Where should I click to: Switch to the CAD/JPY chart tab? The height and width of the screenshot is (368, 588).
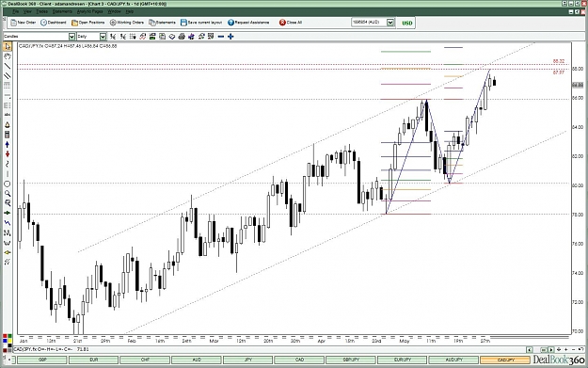point(505,360)
